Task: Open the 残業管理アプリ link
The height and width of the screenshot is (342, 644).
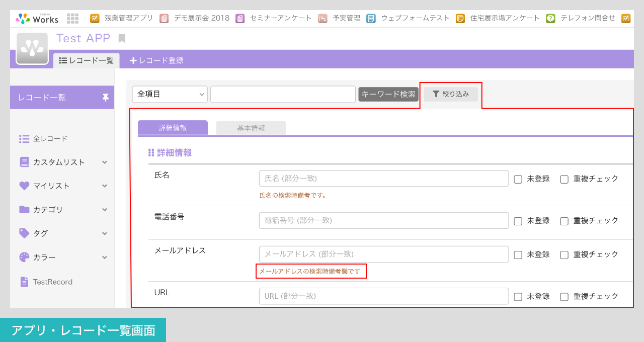Action: coord(129,18)
